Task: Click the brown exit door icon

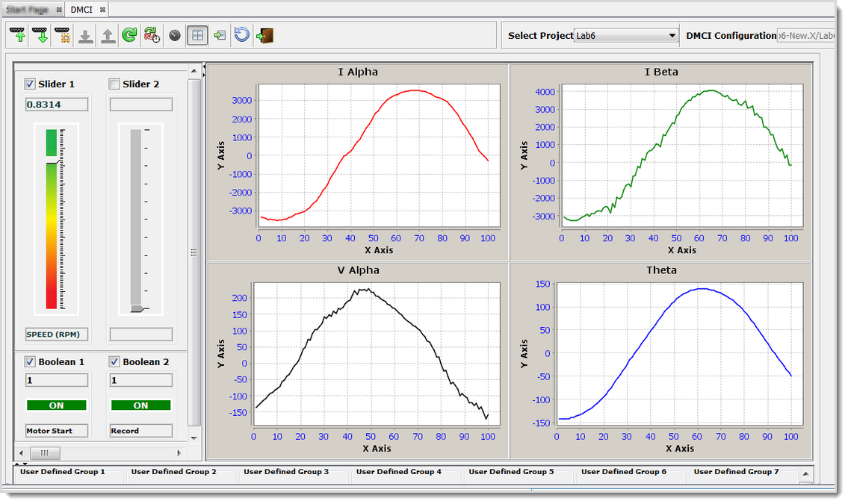Action: tap(264, 35)
